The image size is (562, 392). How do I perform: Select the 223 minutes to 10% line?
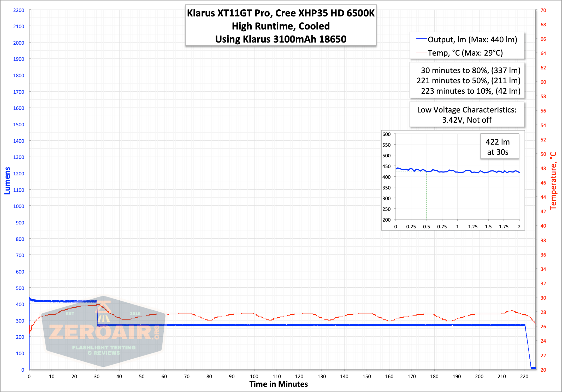(x=471, y=91)
